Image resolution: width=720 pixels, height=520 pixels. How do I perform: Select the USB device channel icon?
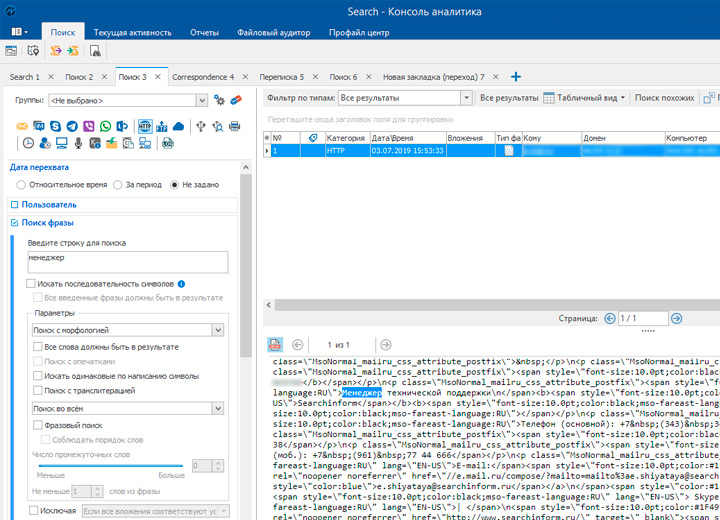point(201,126)
